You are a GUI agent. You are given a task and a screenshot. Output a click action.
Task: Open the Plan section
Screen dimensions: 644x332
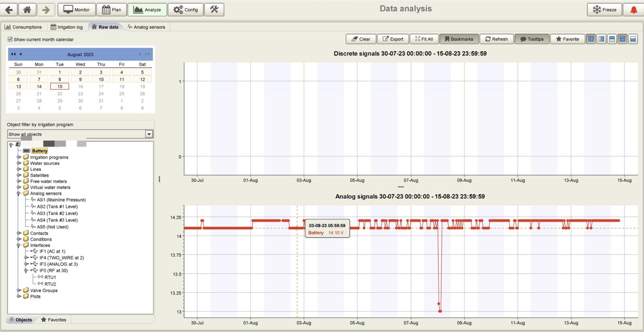pos(112,10)
